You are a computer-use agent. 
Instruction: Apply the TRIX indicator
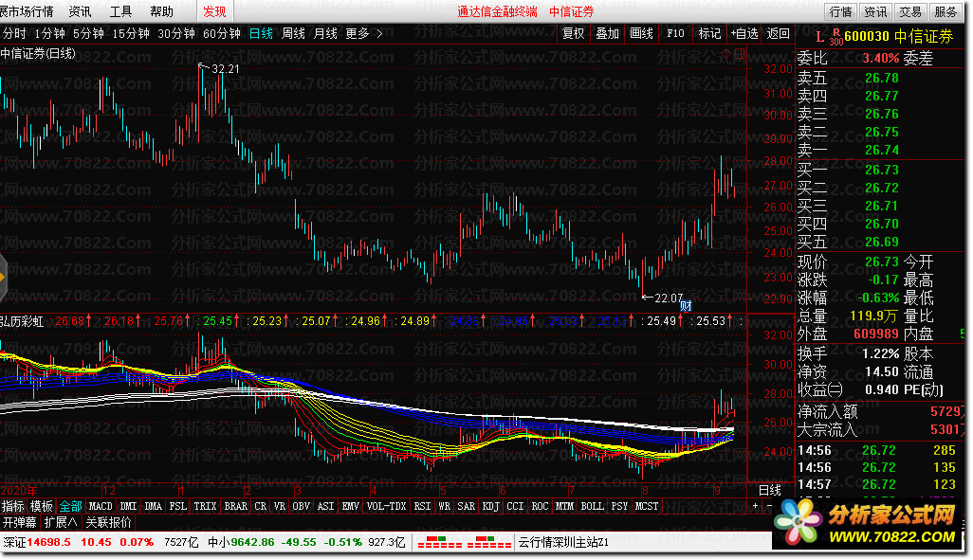pos(205,506)
